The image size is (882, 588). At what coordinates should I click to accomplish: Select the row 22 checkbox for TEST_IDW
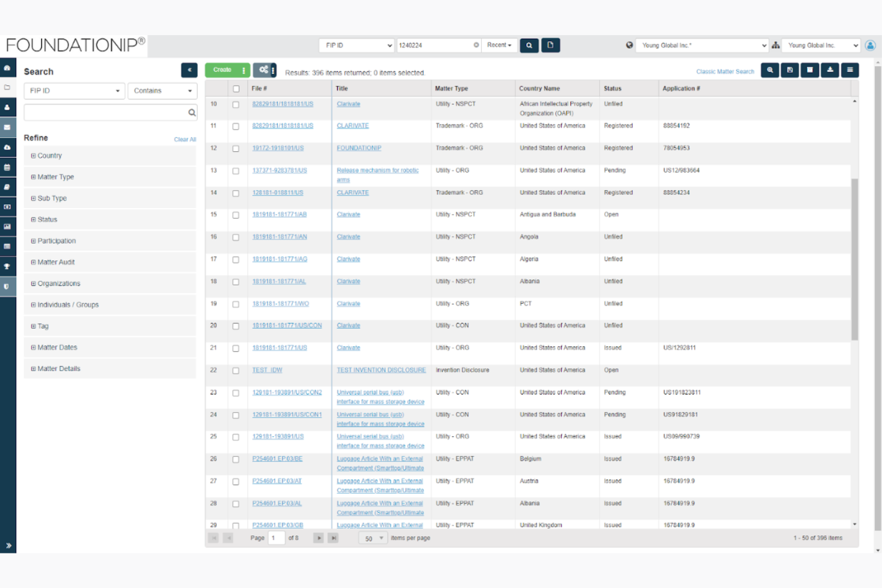236,371
